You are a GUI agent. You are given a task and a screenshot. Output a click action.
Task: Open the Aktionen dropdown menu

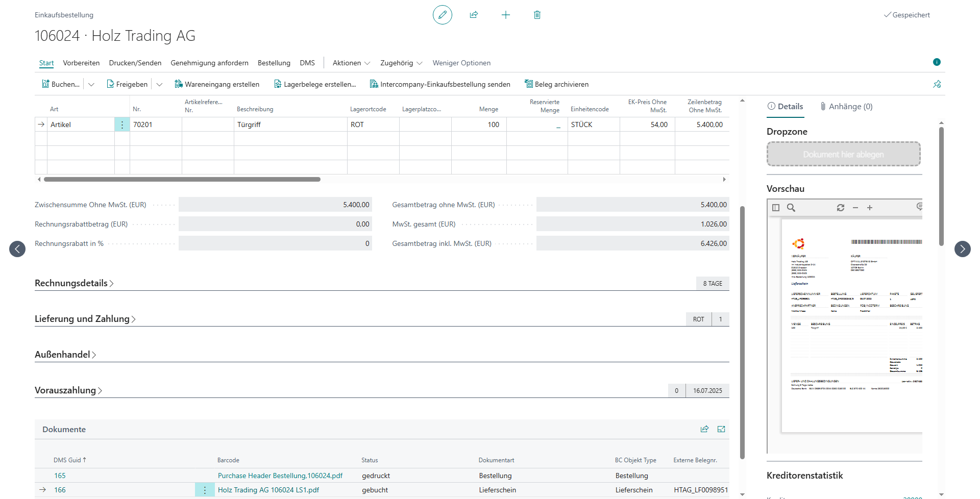pyautogui.click(x=351, y=63)
